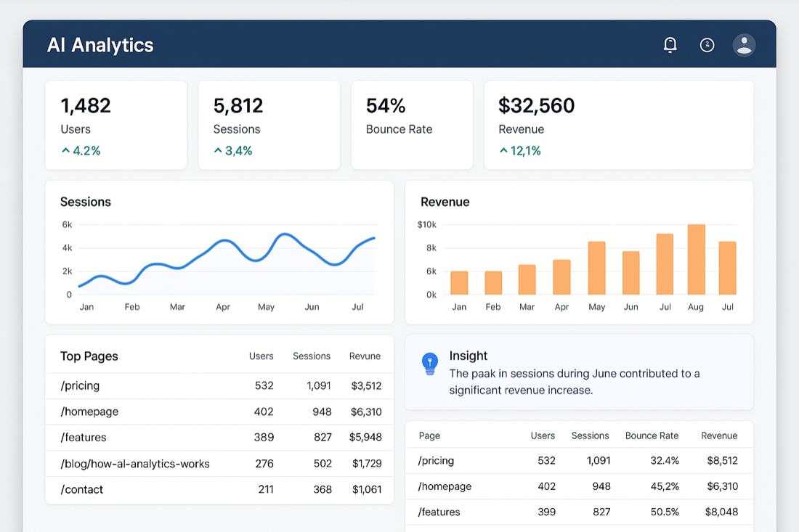
Task: Click the 4k label on Sessions axis
Action: (67, 248)
